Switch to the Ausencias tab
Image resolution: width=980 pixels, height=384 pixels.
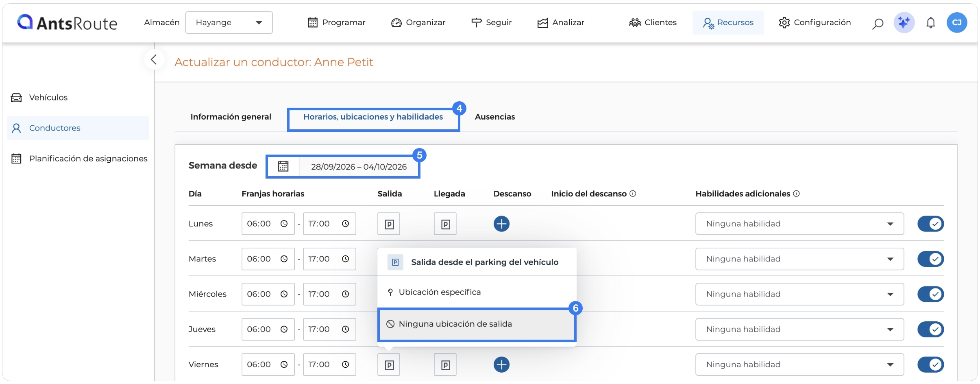coord(494,117)
